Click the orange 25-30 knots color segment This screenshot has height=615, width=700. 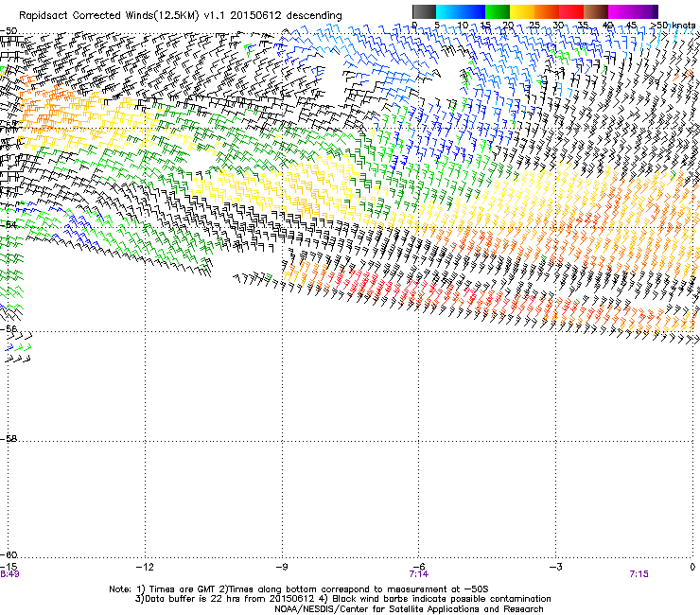[x=547, y=11]
